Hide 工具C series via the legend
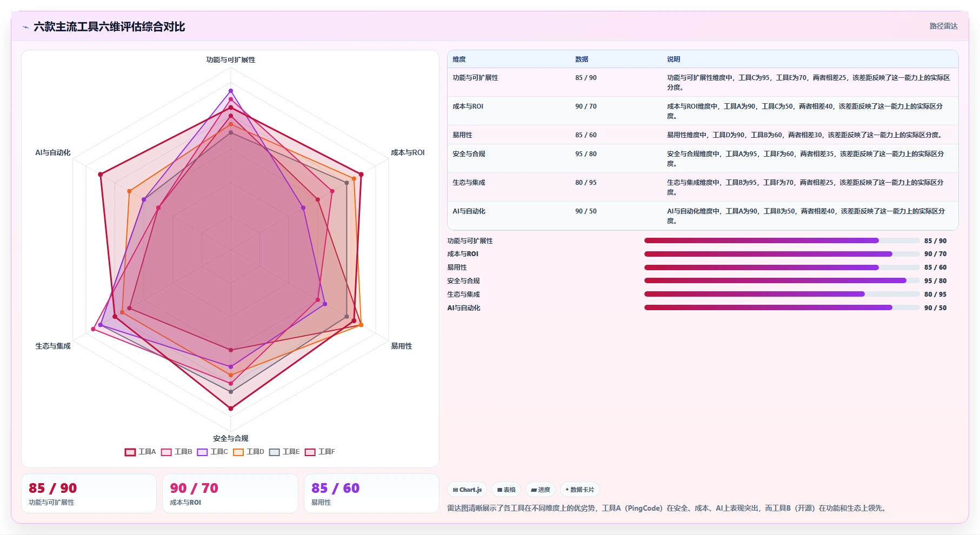 212,452
